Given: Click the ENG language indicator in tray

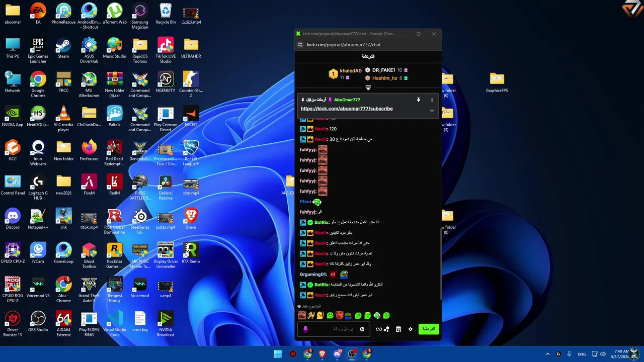Looking at the screenshot, I should coord(582,354).
